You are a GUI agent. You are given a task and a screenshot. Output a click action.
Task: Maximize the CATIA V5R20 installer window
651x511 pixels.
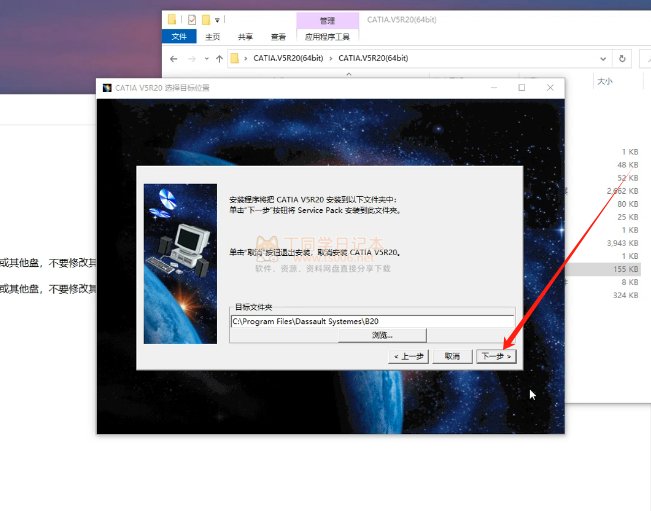521,88
